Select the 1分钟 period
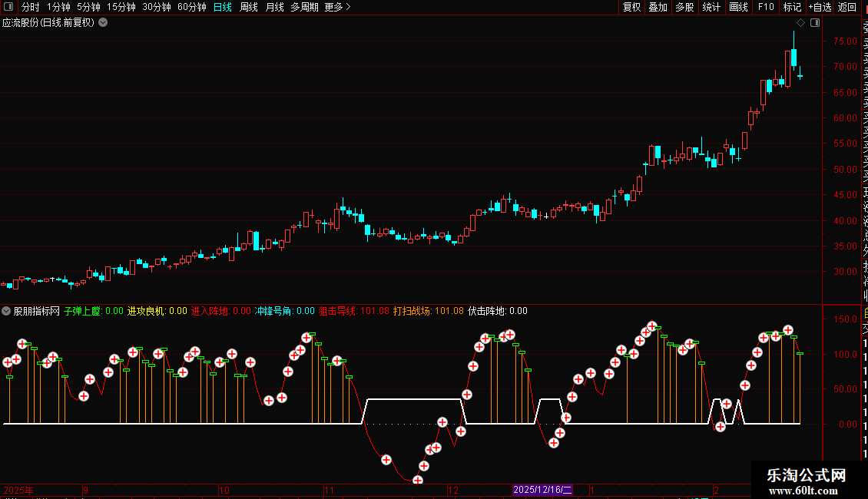 [x=58, y=7]
